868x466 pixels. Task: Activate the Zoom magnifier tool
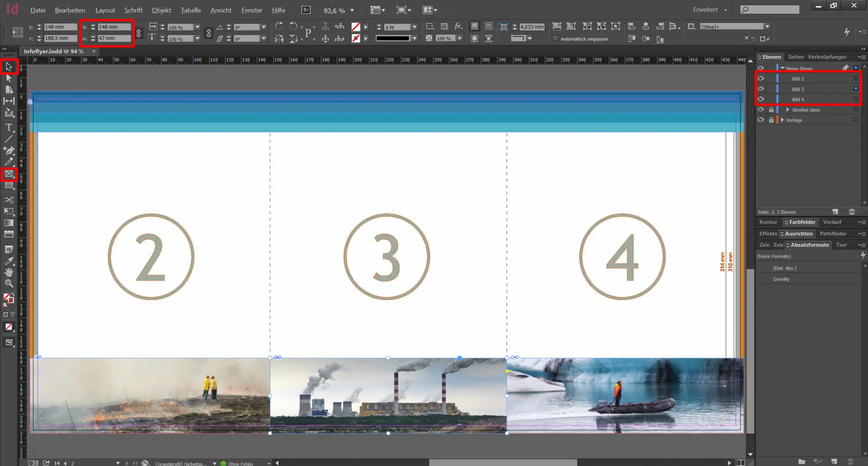tap(9, 284)
